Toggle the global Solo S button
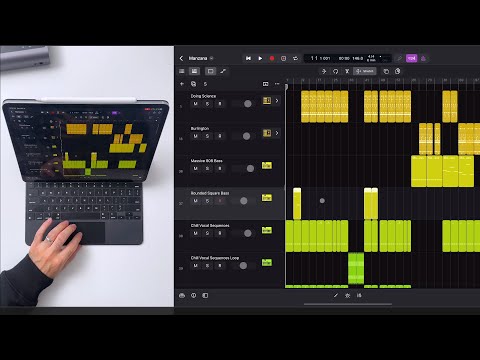 [x=205, y=84]
